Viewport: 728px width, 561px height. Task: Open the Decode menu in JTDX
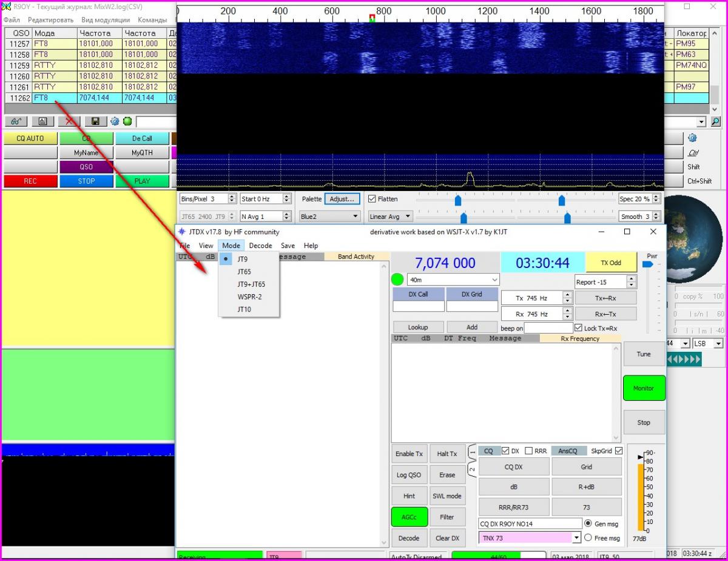pos(260,246)
